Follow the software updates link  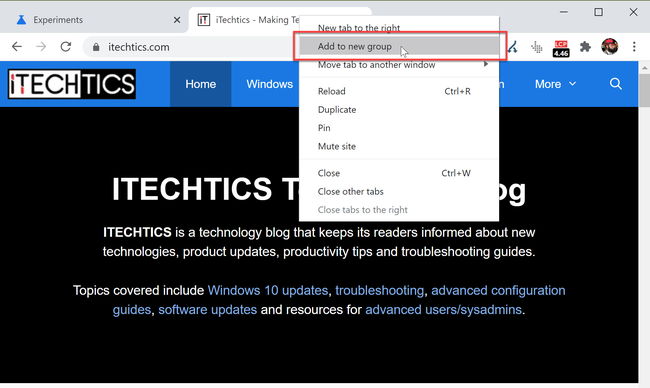click(207, 310)
